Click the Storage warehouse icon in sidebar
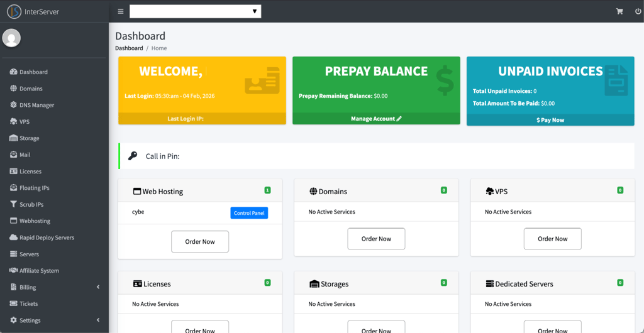This screenshot has width=644, height=333. tap(13, 138)
